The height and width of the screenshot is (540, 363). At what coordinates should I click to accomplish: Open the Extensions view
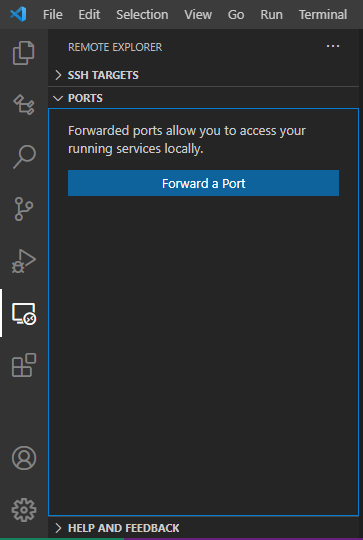point(24,365)
